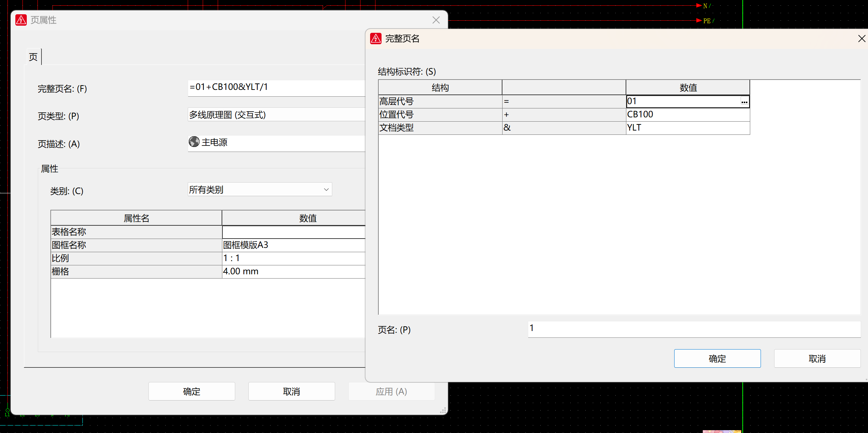The height and width of the screenshot is (433, 868).
Task: Select the 页 tab
Action: tap(33, 57)
